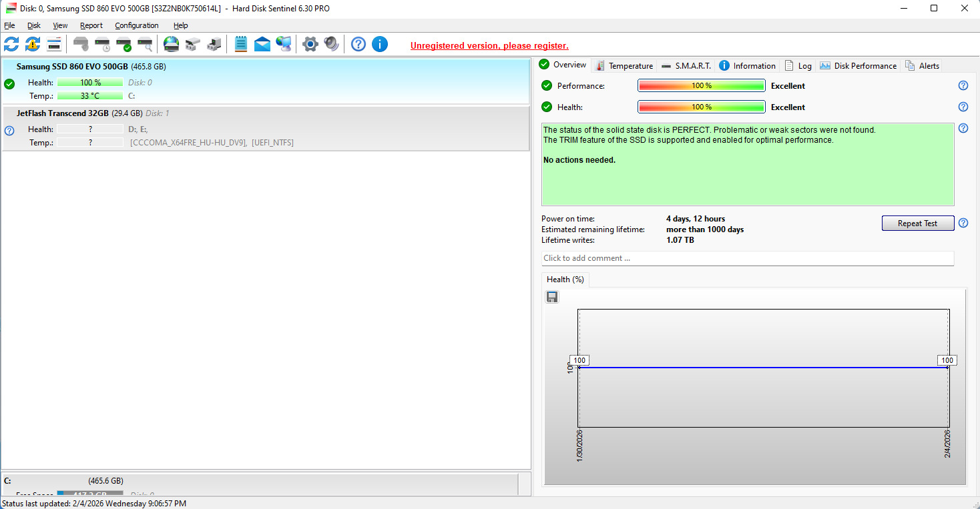Image resolution: width=980 pixels, height=509 pixels.
Task: Switch to the Disk Performance tab
Action: click(858, 65)
